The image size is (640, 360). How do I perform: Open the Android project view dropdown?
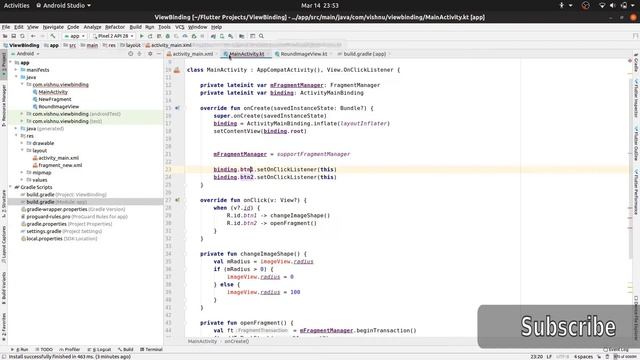25,53
